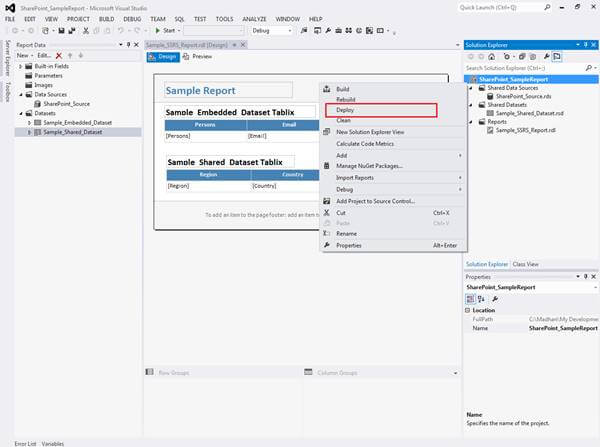Click the Collapse All icon in Solution Explorer
This screenshot has height=447, width=600.
(x=522, y=57)
